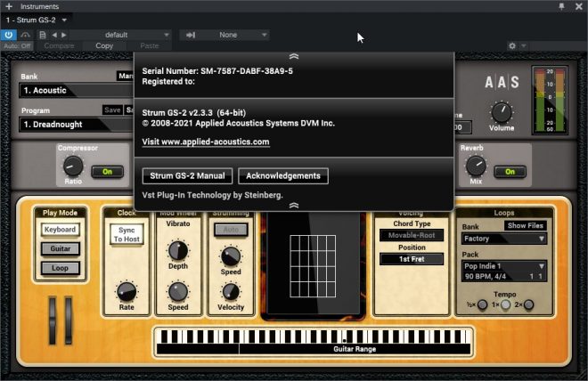Viewport: 588px width, 381px height.
Task: Select the 1. Dreadnought program field
Action: pos(76,125)
